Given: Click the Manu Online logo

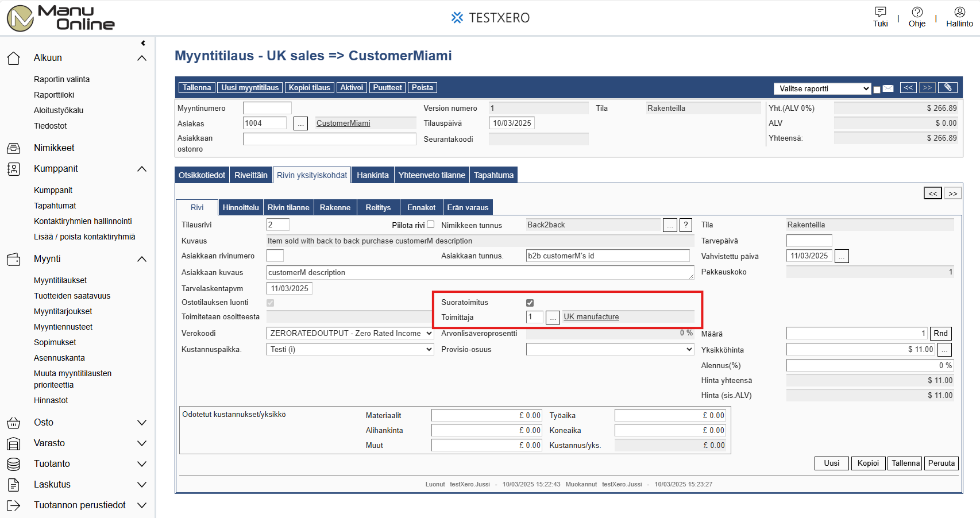Looking at the screenshot, I should [x=60, y=18].
